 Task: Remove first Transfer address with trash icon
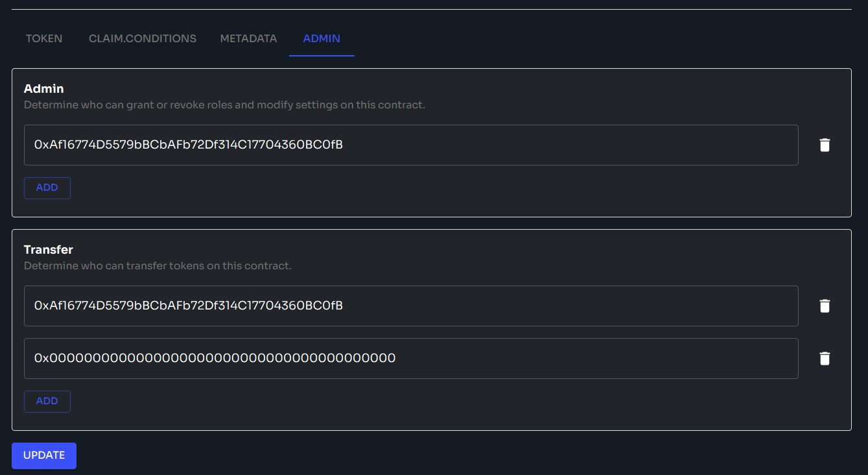824,306
